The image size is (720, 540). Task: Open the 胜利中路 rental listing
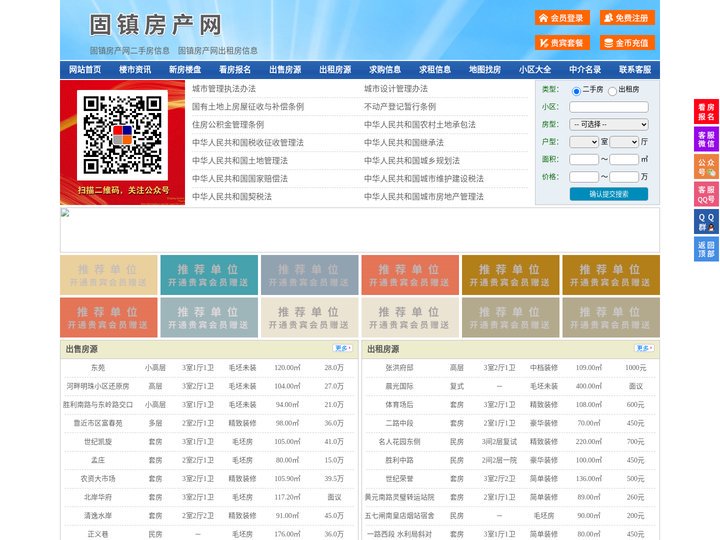[399, 460]
